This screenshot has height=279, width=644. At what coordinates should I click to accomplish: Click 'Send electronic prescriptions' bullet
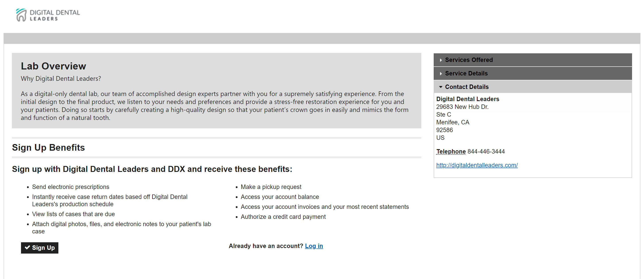[71, 187]
